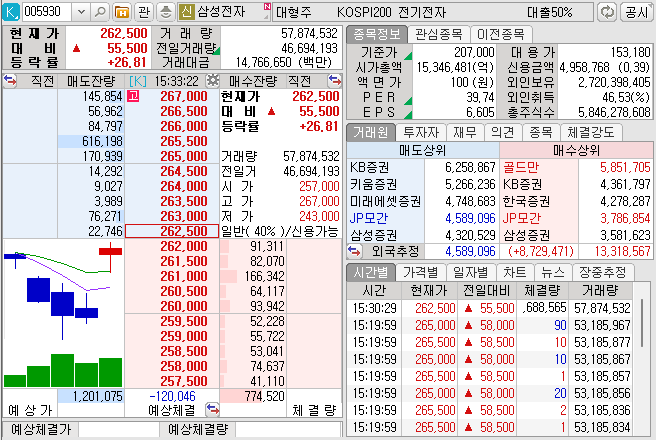The image size is (656, 440).
Task: Select ask price 265,500
Action: click(x=184, y=141)
